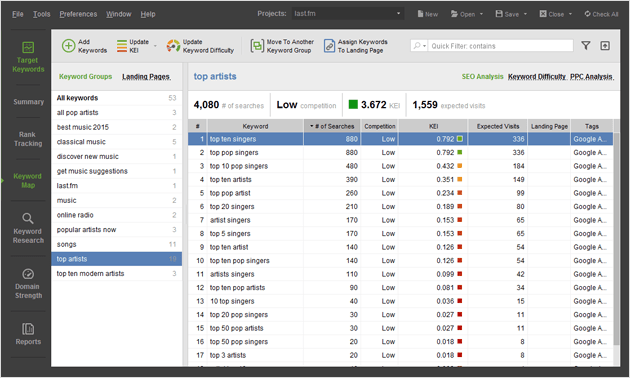The width and height of the screenshot is (630, 378).
Task: Expand Update KEI dropdown arrow
Action: coord(155,46)
